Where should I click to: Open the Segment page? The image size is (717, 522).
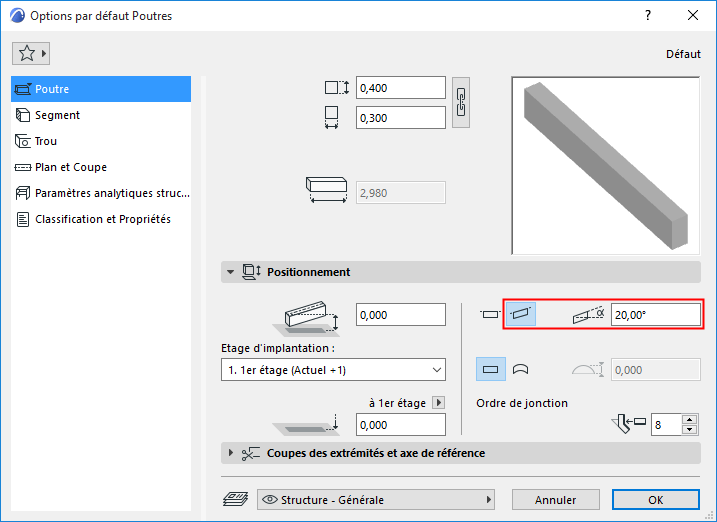point(57,115)
